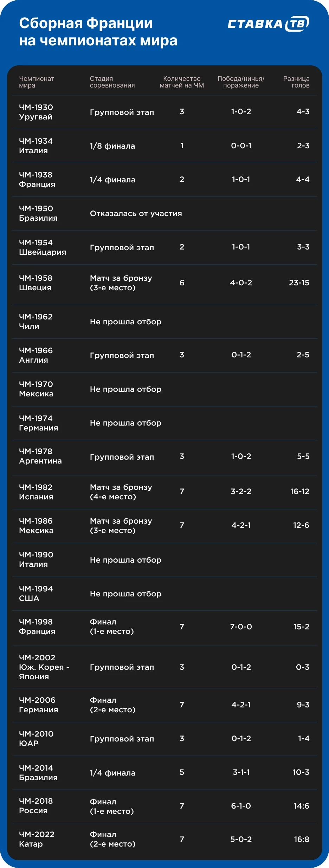
Task: Click the Количество матчей на ЧМ header
Action: (x=182, y=82)
